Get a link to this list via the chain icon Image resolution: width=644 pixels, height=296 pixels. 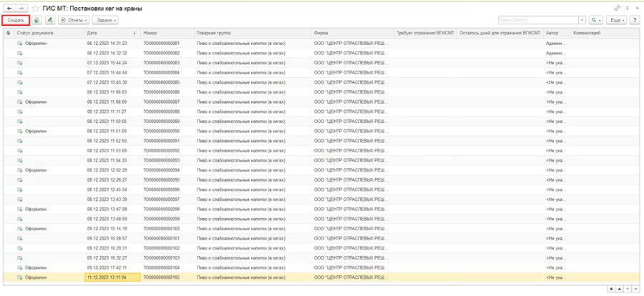pyautogui.click(x=617, y=8)
